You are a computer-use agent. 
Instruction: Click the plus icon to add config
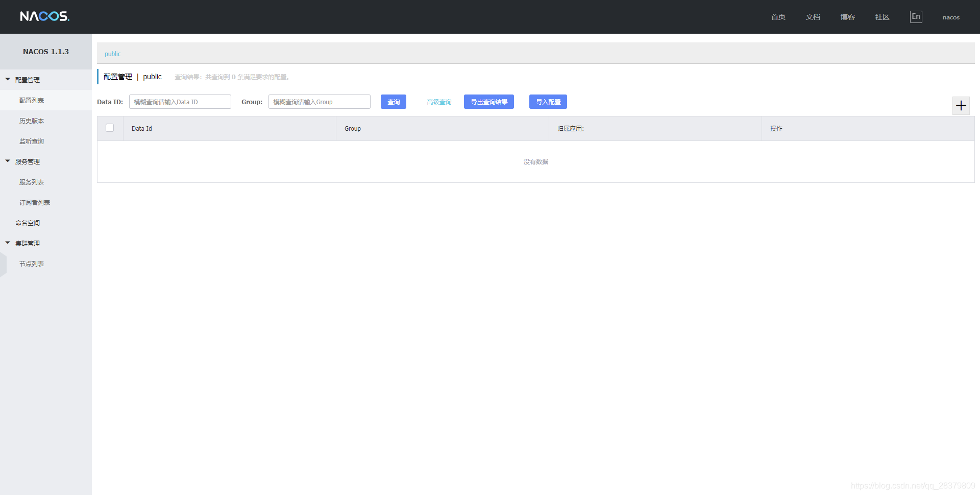[961, 106]
